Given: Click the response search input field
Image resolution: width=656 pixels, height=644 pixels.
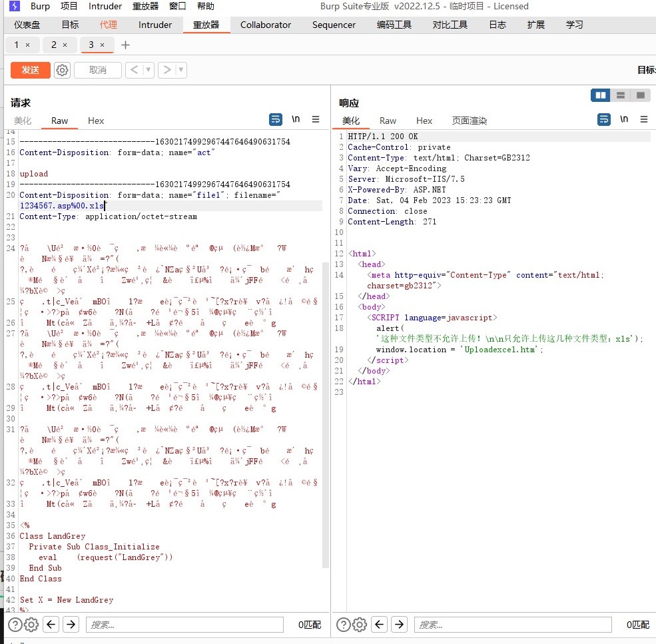Looking at the screenshot, I should 513,625.
